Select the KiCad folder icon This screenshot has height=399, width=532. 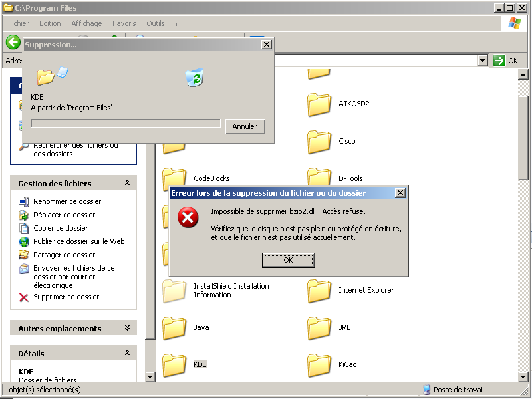[319, 365]
